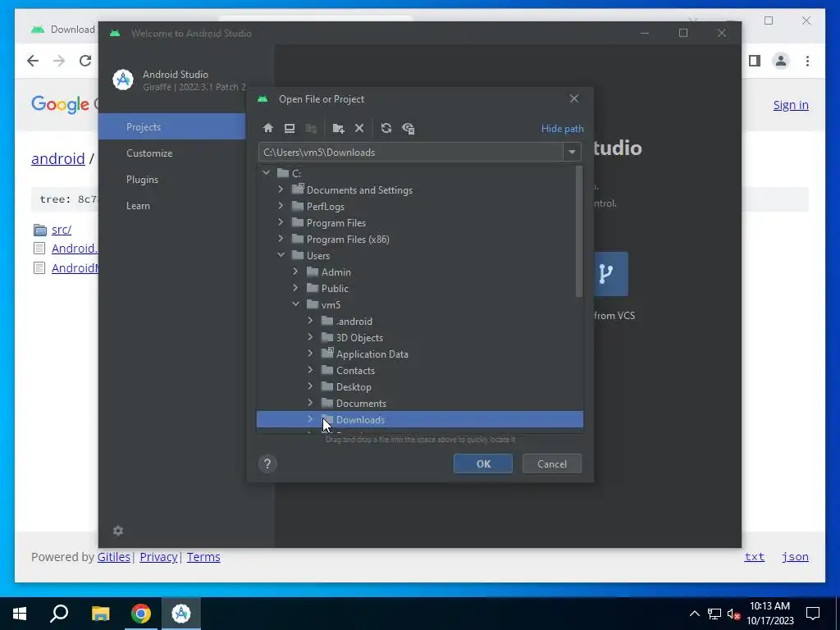This screenshot has width=840, height=630.
Task: Click Sign in link in browser
Action: [x=791, y=105]
